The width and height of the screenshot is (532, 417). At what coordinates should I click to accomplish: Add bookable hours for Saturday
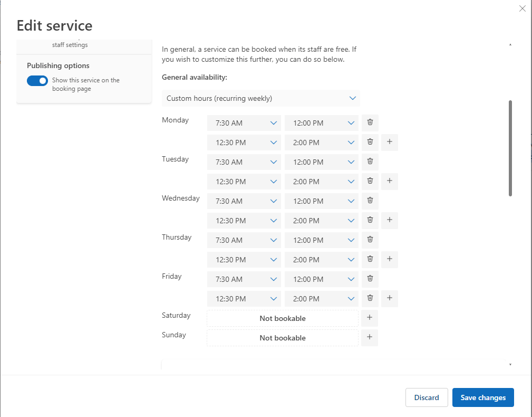click(x=370, y=318)
